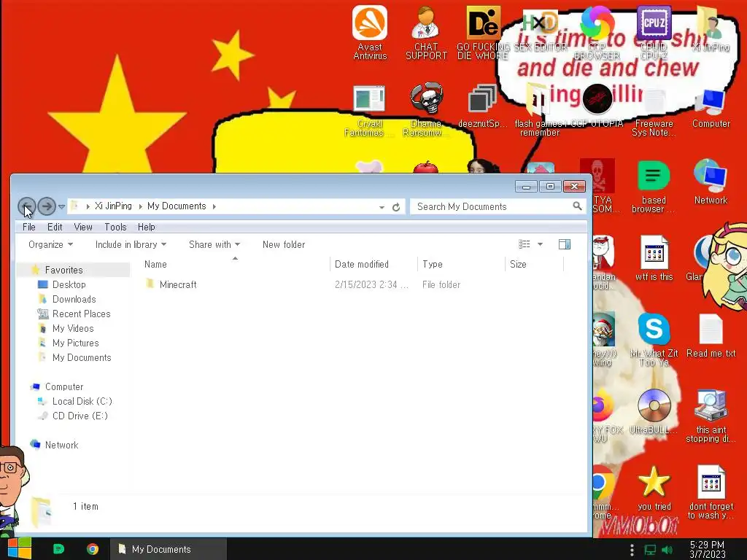Open the recent locations dropdown arrow
The image size is (747, 560).
(61, 206)
